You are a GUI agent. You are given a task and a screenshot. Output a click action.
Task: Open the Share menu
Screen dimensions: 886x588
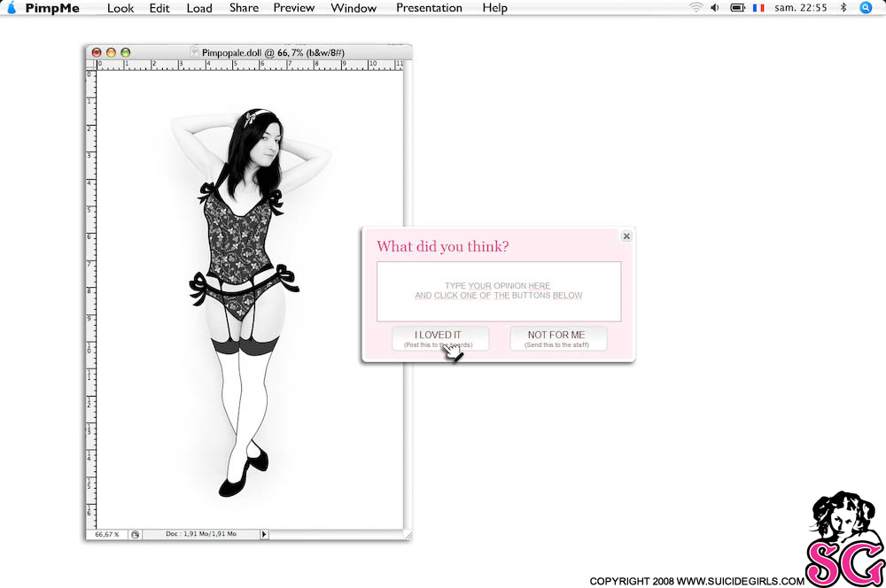click(x=245, y=8)
